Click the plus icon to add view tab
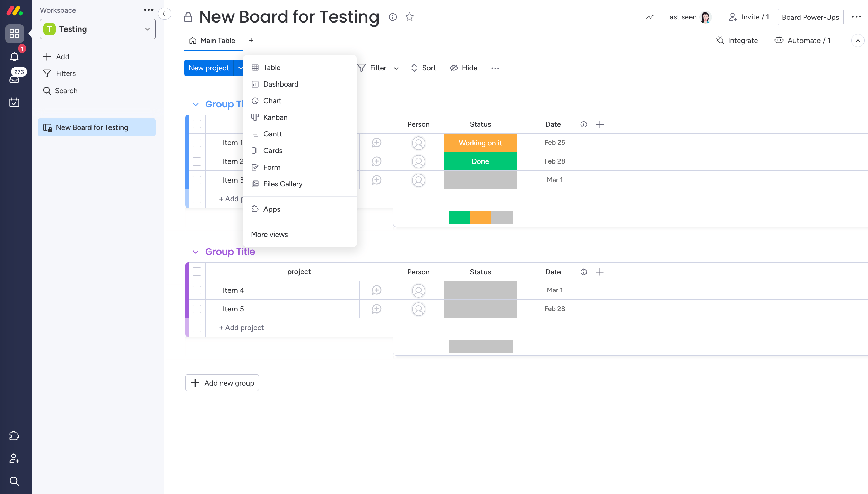Viewport: 868px width, 494px height. pos(251,41)
